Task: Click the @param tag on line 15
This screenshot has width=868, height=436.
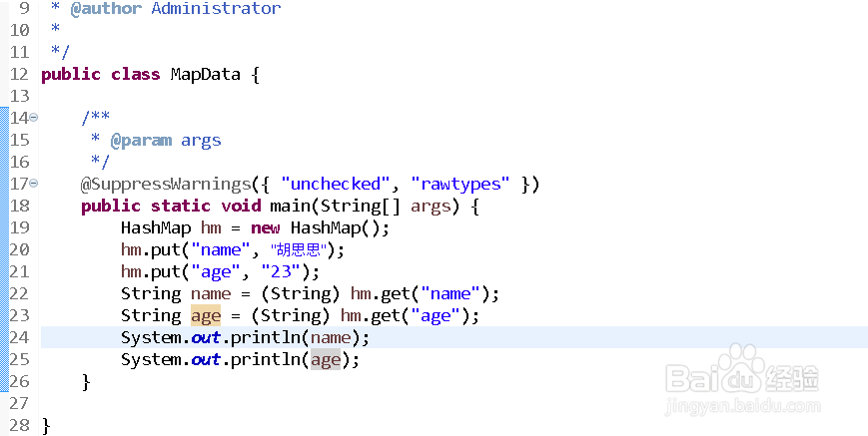Action: click(x=141, y=141)
